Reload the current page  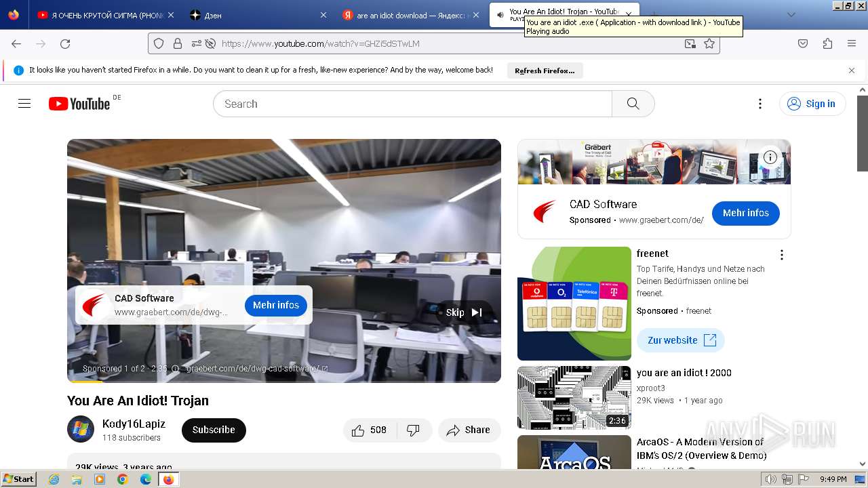point(65,43)
